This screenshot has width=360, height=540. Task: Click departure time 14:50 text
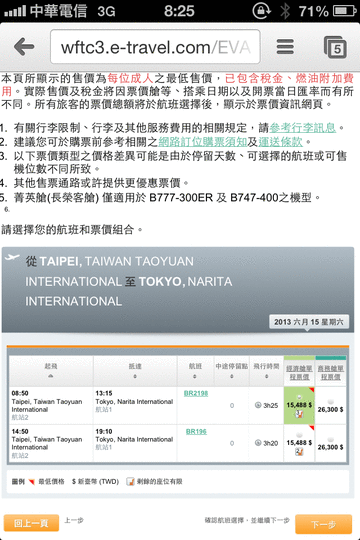pos(20,432)
